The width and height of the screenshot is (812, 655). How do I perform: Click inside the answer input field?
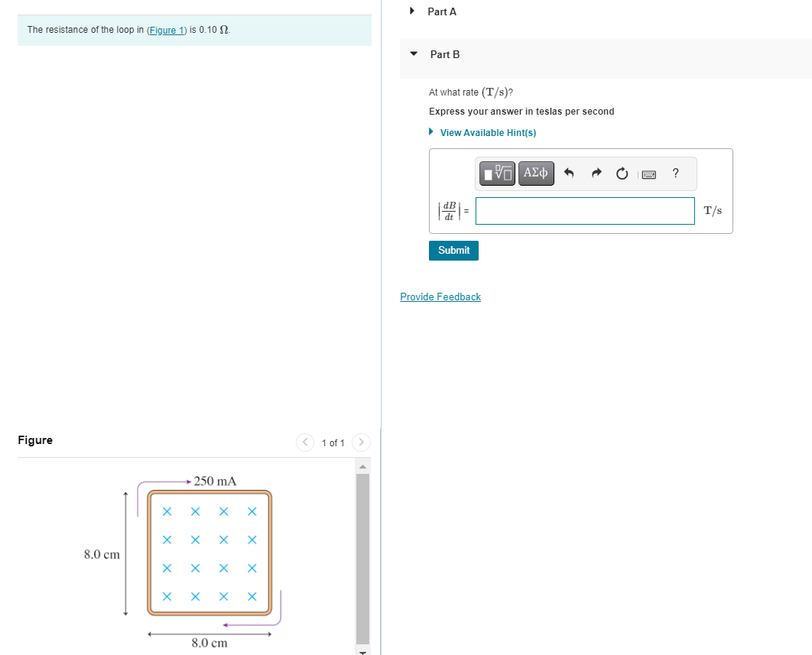coord(584,211)
